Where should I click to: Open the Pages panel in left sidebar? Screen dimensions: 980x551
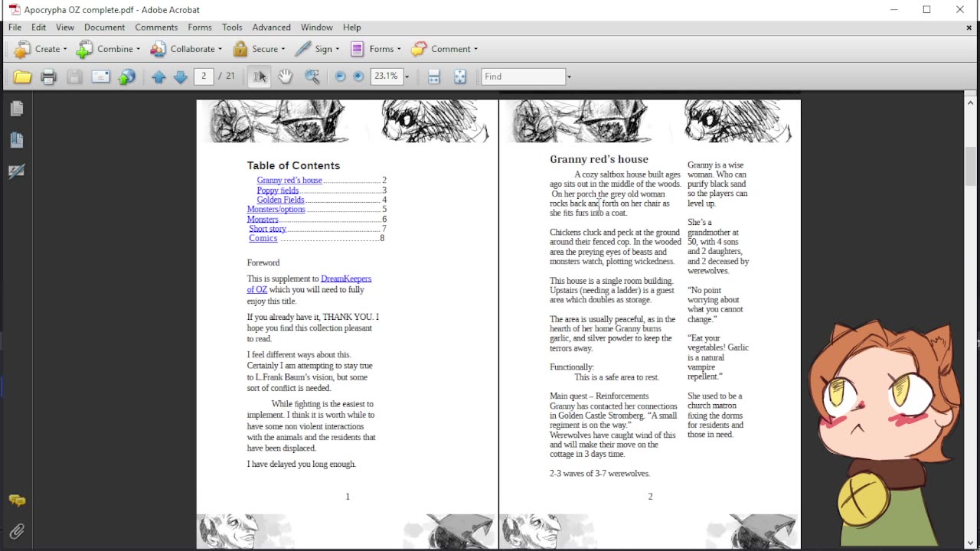click(x=17, y=109)
